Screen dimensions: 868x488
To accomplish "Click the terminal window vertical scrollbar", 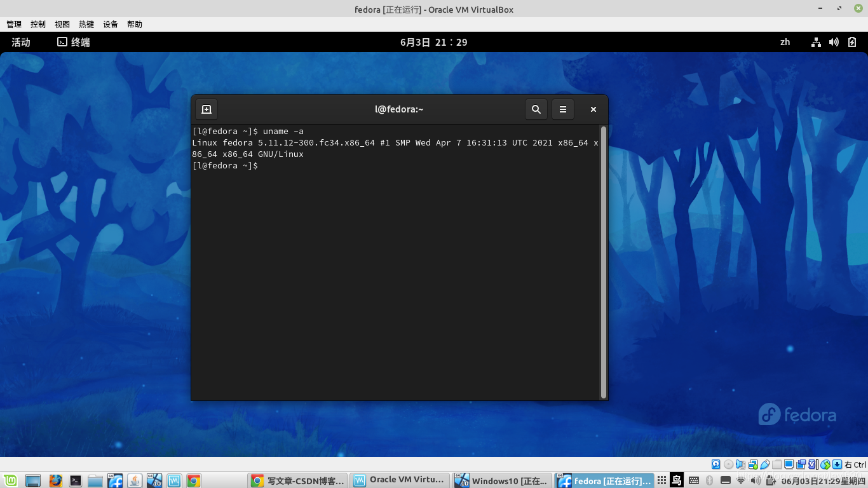I will 604,262.
